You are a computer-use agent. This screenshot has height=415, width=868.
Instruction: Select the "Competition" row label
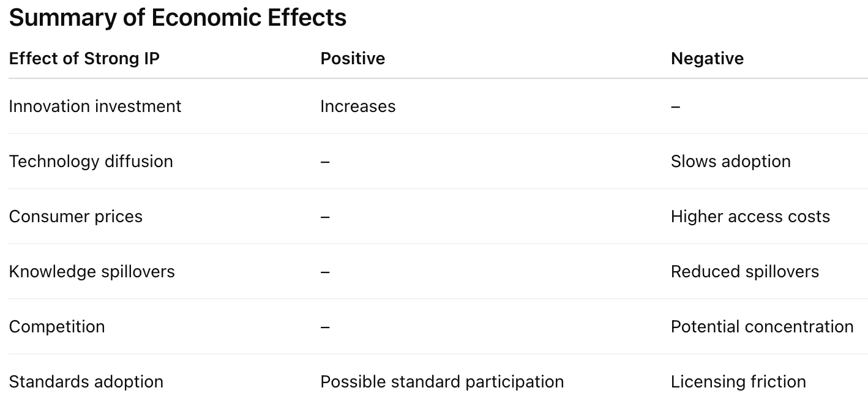coord(57,327)
